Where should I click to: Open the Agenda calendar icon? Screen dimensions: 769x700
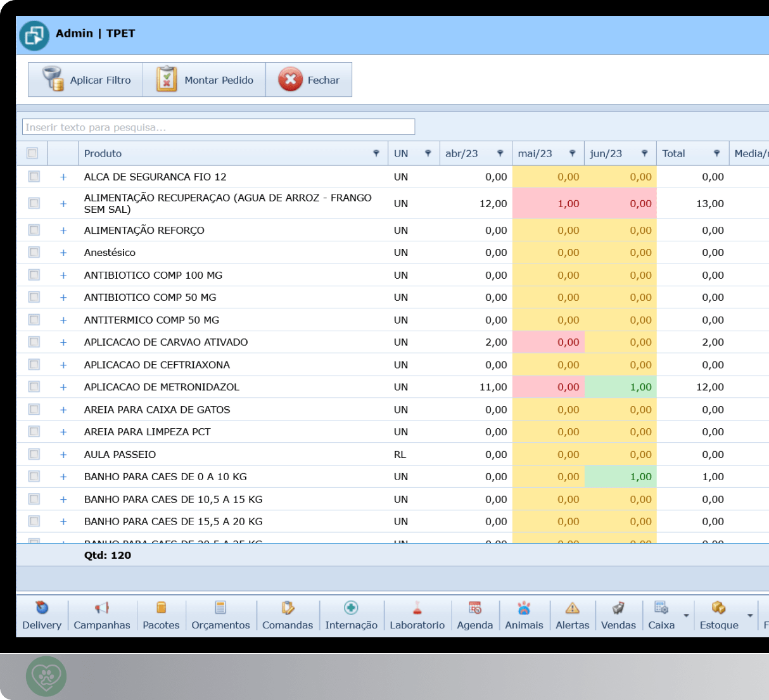coord(474,608)
